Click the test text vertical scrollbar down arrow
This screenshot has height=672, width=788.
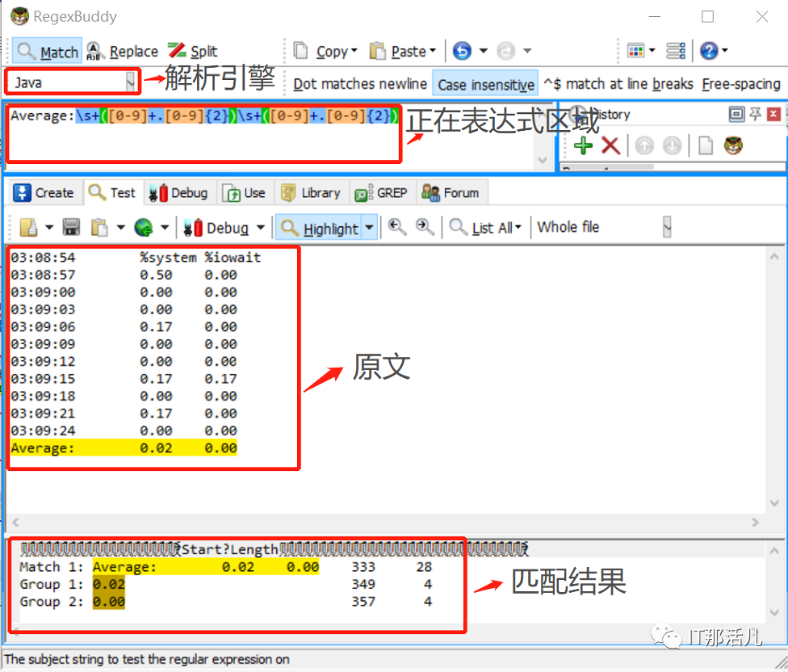pos(774,503)
